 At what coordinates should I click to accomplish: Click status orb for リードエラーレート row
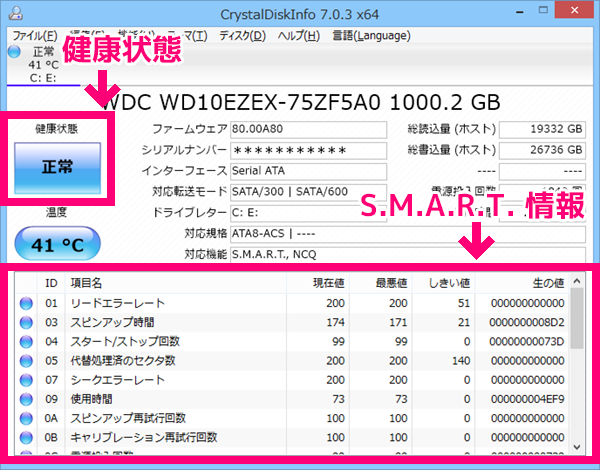point(26,303)
